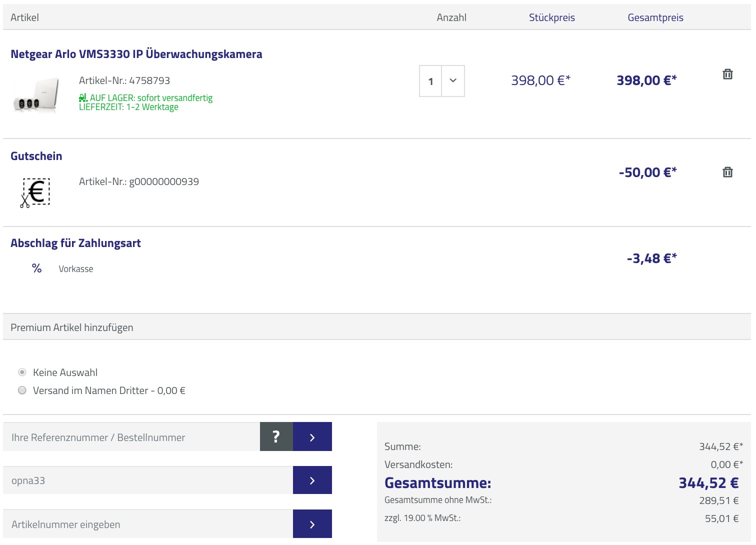Click the Arlo camera product thumbnail
The width and height of the screenshot is (756, 545).
point(36,95)
